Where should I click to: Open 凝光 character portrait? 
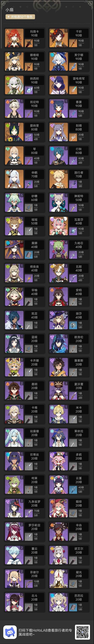click(x=58, y=578)
